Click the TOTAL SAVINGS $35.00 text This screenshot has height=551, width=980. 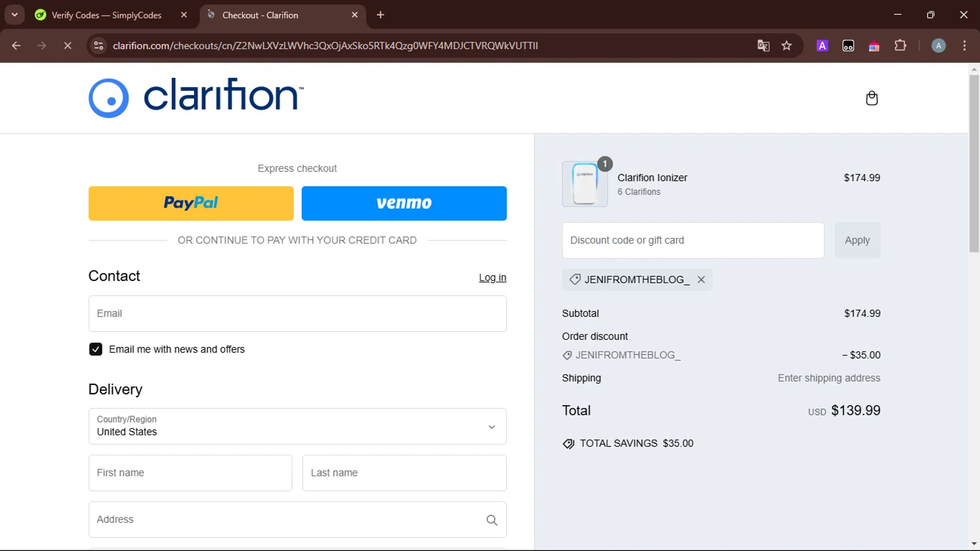636,443
